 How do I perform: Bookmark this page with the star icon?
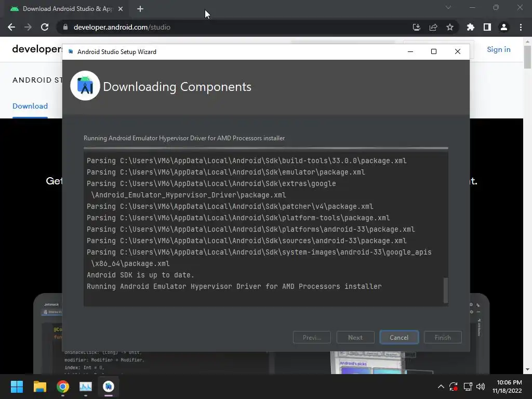click(x=450, y=27)
